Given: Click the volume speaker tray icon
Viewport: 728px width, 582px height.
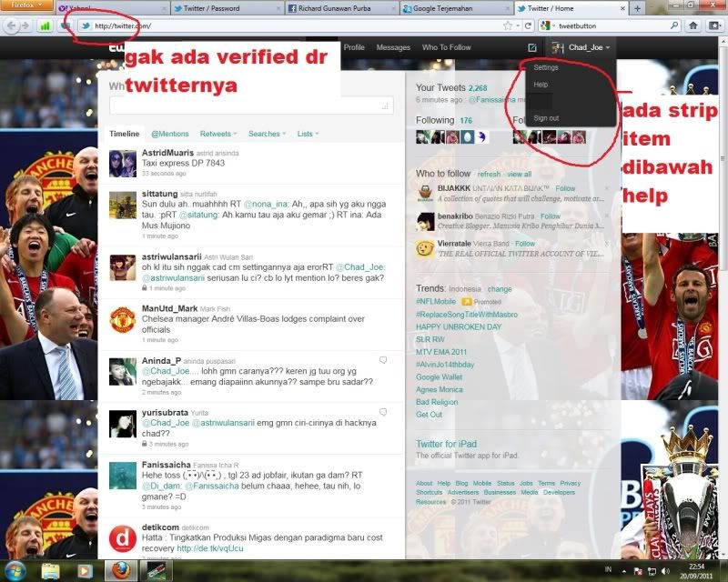Looking at the screenshot, I should pyautogui.click(x=665, y=571).
